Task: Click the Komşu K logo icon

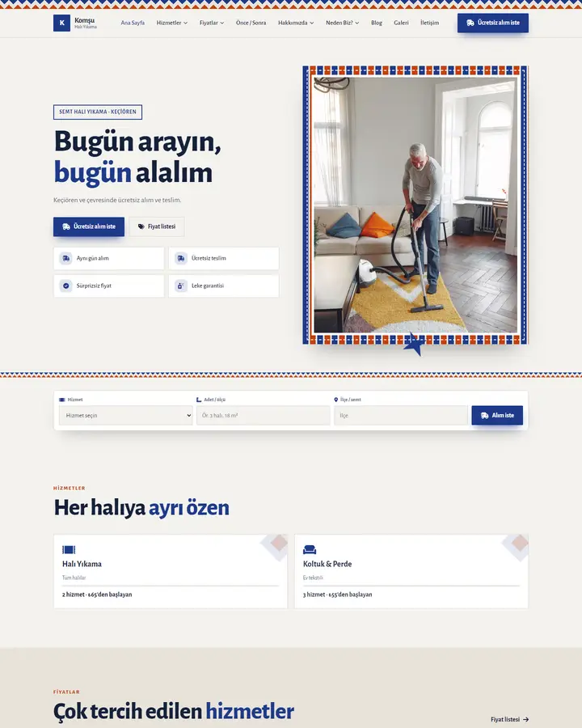Action: 61,23
